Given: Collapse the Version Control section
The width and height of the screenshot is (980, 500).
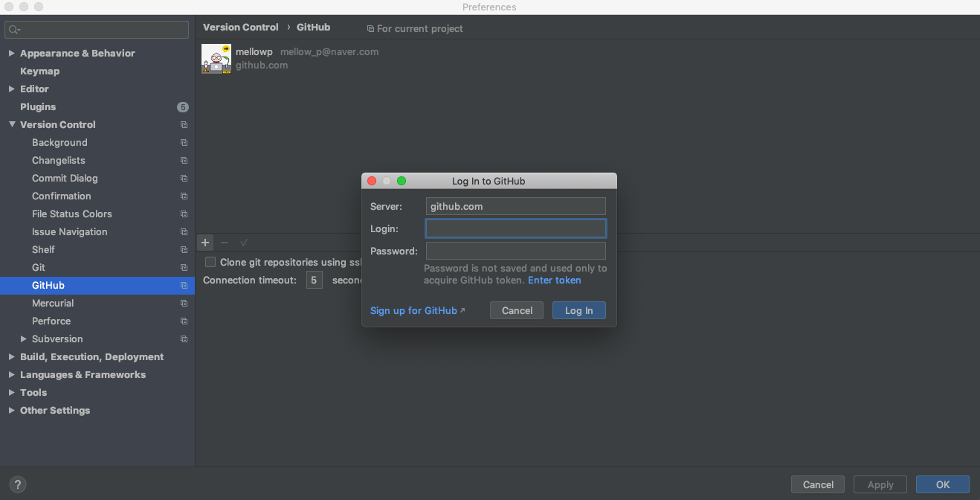Looking at the screenshot, I should (x=12, y=124).
